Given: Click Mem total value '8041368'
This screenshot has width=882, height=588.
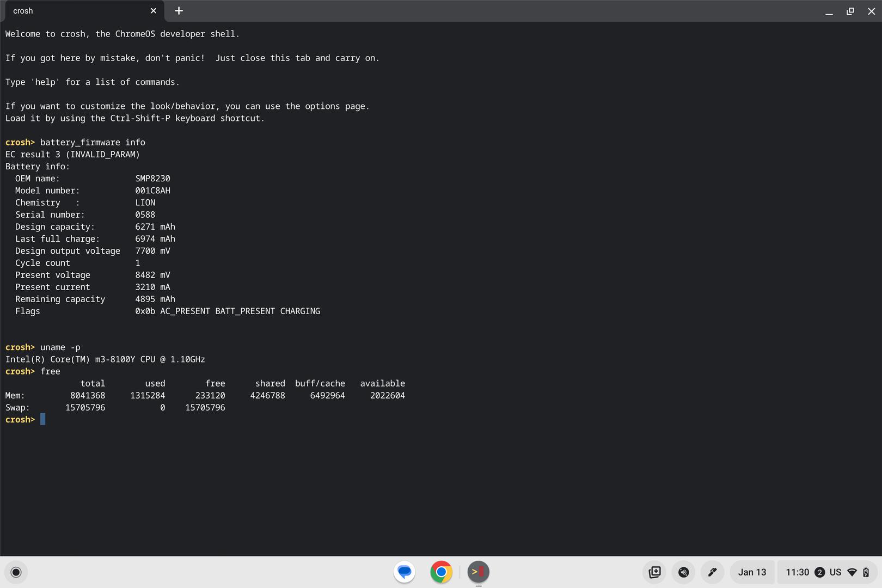Looking at the screenshot, I should pos(88,395).
